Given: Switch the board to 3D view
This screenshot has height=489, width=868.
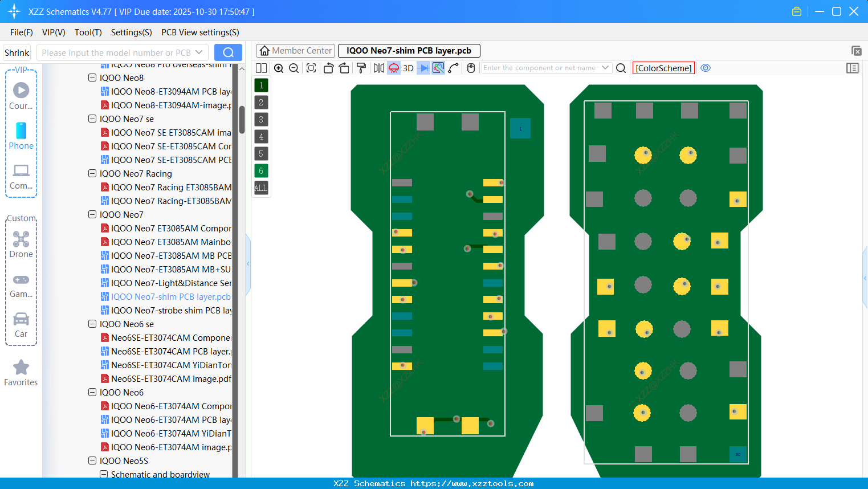Looking at the screenshot, I should (x=407, y=68).
